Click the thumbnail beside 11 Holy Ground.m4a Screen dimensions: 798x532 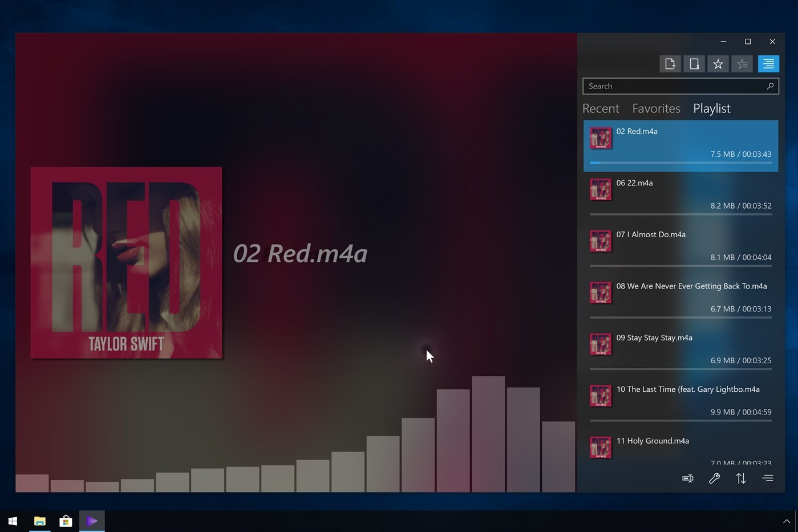click(601, 448)
